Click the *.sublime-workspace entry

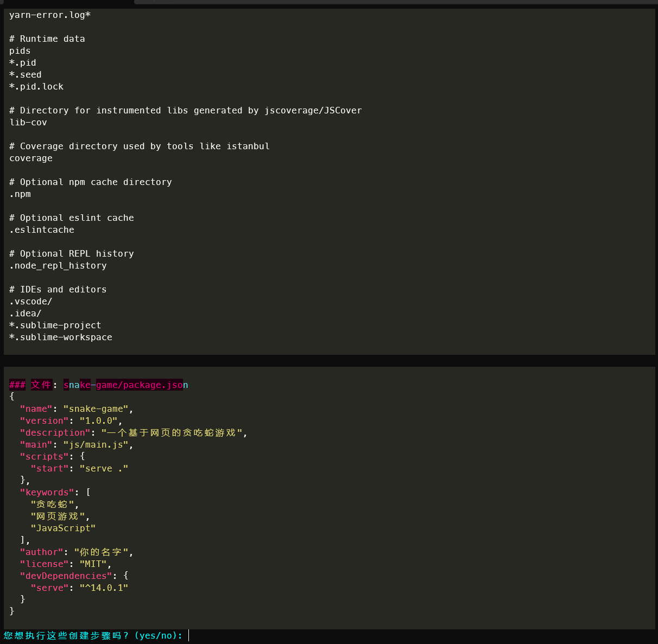[61, 337]
